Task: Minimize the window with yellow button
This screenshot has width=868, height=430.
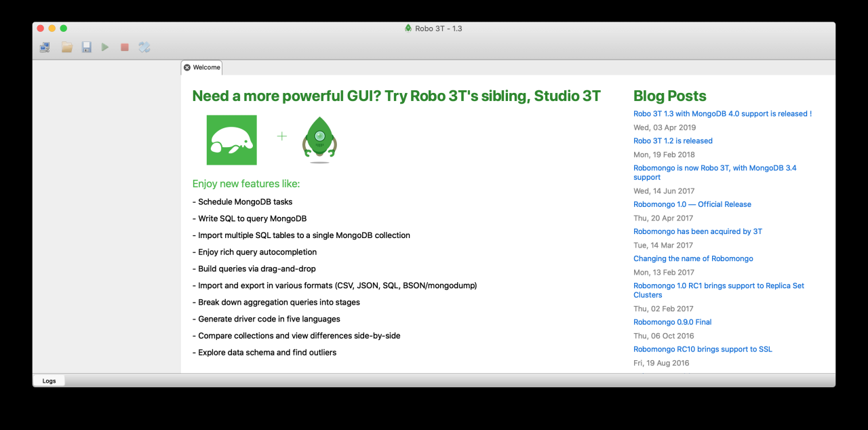Action: (x=52, y=28)
